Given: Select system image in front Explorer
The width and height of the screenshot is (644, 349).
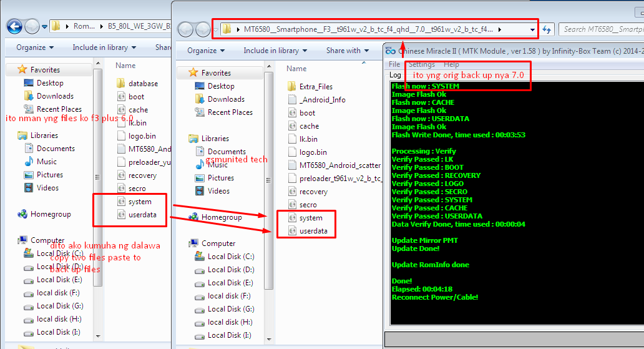Looking at the screenshot, I should (x=306, y=219).
